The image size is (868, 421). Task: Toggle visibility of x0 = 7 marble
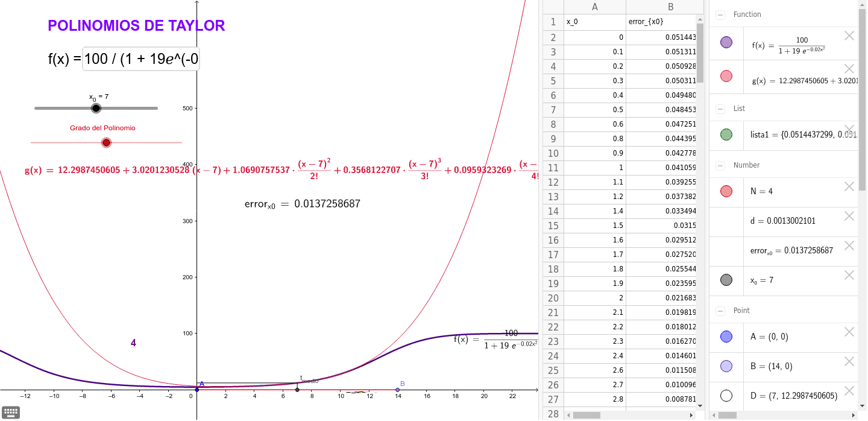tap(726, 280)
